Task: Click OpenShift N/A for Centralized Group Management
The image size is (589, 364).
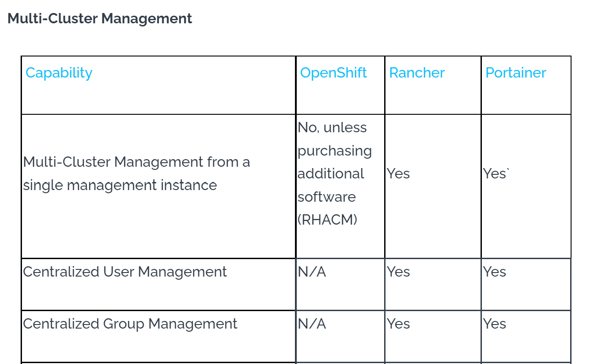Action: 312,324
